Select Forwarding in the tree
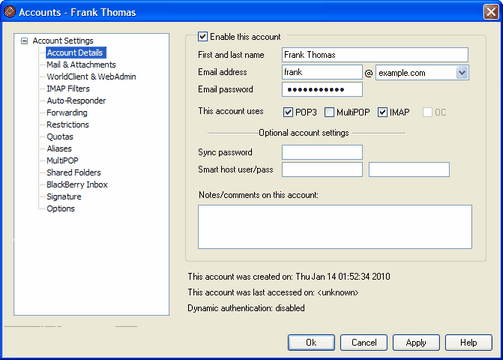This screenshot has height=360, width=503. 67,113
